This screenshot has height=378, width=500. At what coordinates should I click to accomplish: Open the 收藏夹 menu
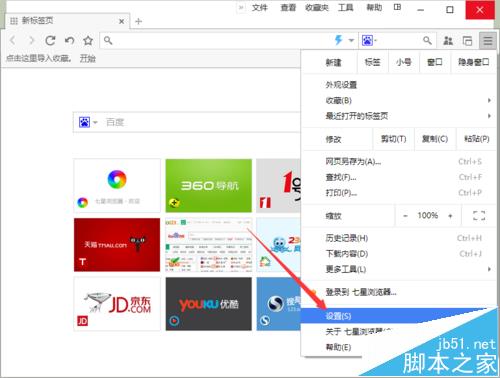[317, 8]
